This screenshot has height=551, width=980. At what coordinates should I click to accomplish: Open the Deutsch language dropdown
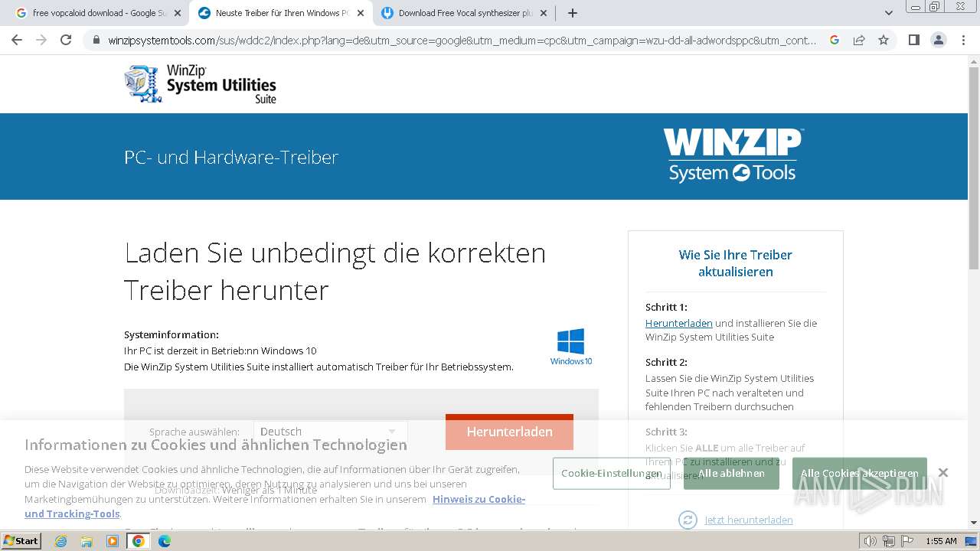tap(330, 432)
